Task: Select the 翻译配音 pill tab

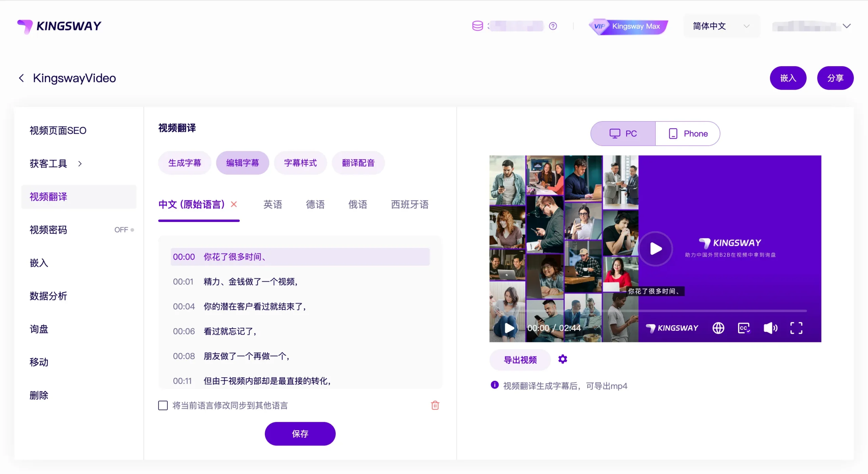Action: [x=358, y=163]
